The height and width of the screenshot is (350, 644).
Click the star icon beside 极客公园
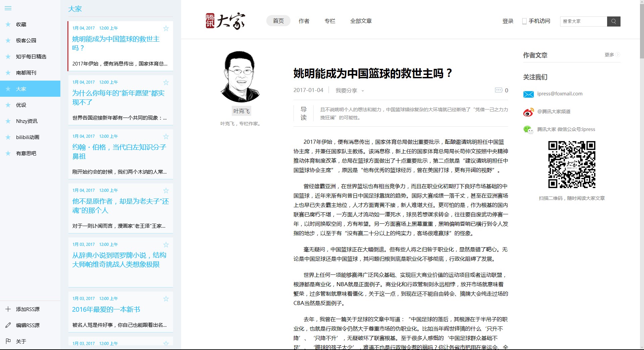(8, 40)
